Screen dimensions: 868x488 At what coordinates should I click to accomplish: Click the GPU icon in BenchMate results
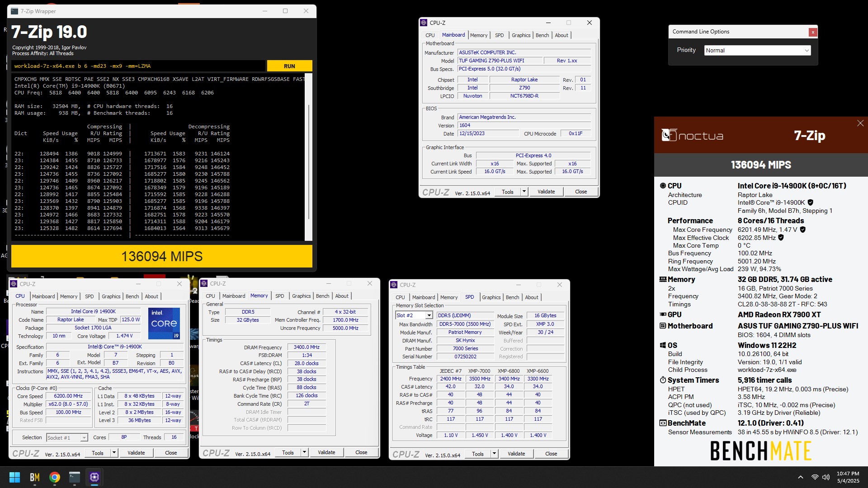coord(663,314)
